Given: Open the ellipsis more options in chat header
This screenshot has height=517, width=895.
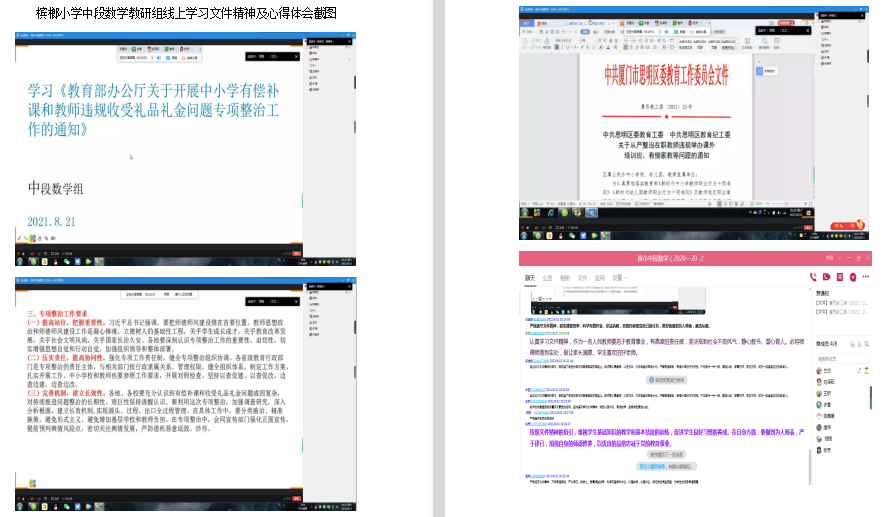Looking at the screenshot, I should [864, 277].
